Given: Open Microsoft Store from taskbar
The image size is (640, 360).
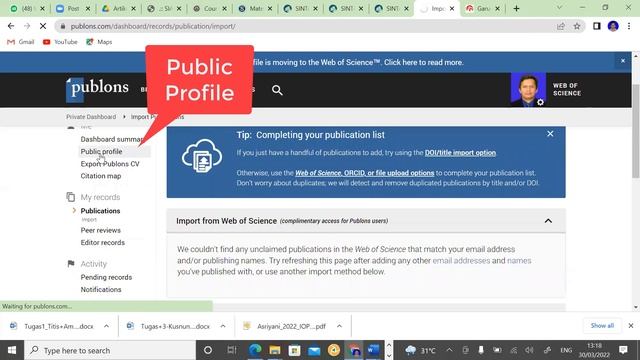Looking at the screenshot, I should click(294, 350).
